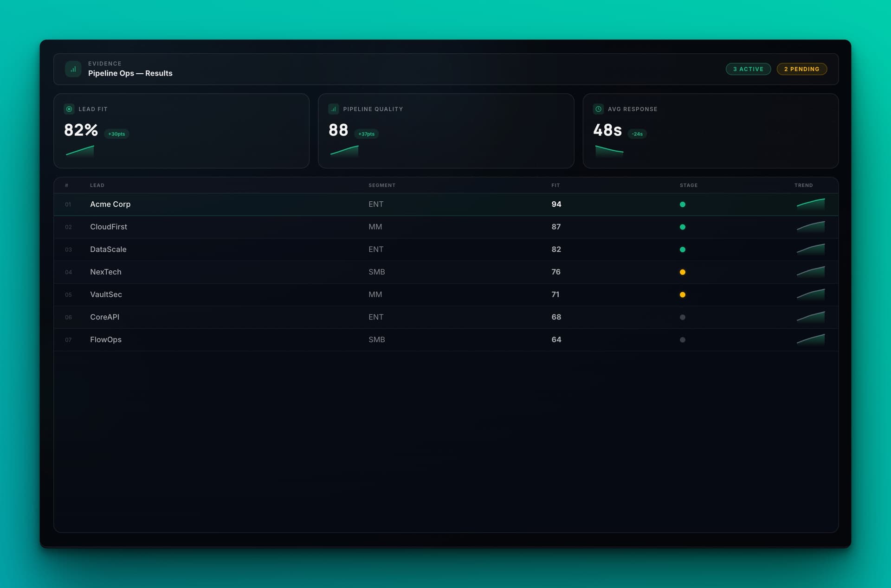Open the DataScale lead entry
Image resolution: width=891 pixels, height=588 pixels.
pyautogui.click(x=108, y=249)
